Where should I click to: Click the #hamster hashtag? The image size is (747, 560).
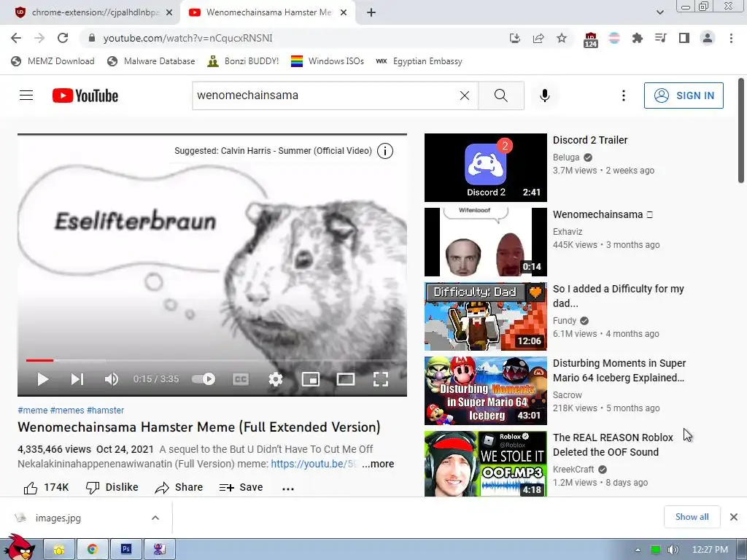(x=105, y=410)
